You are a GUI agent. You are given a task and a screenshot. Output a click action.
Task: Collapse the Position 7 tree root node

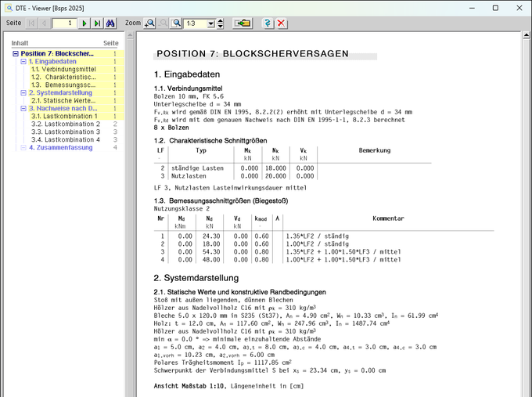click(16, 53)
